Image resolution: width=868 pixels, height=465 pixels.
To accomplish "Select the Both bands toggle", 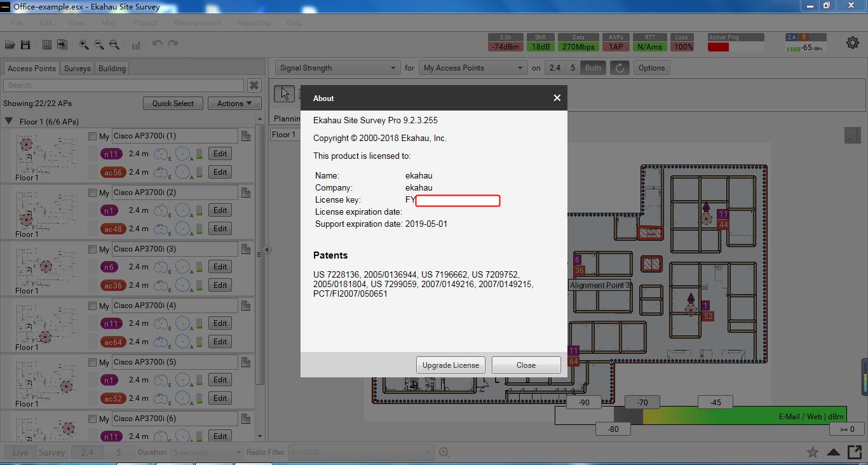I will [x=593, y=68].
